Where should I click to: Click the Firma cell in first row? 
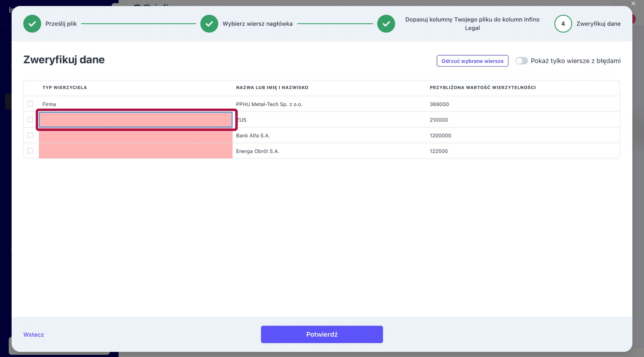(x=136, y=104)
